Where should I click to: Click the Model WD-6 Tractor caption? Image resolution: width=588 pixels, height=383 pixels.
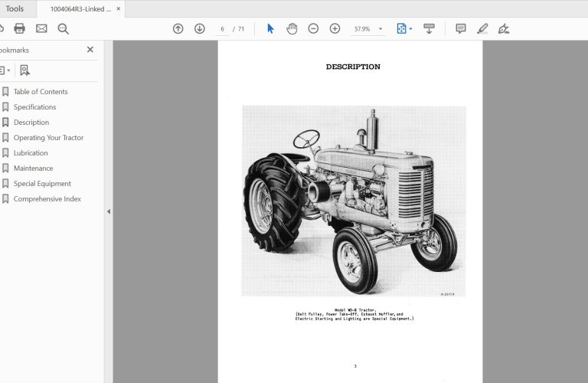354,310
